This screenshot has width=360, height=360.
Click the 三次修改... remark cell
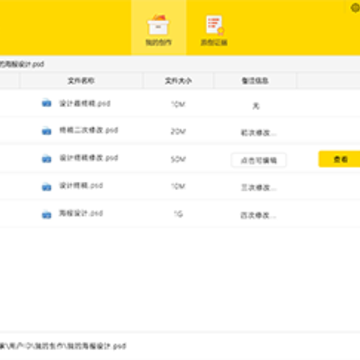click(258, 188)
